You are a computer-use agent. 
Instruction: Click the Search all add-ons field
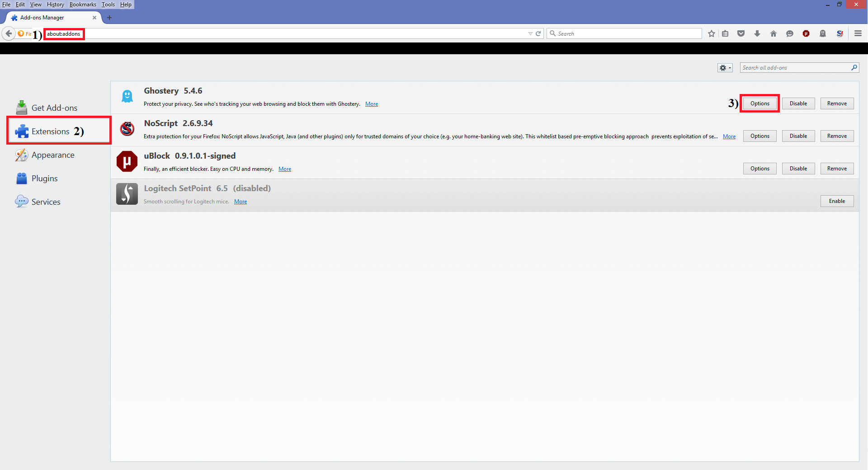pos(795,68)
